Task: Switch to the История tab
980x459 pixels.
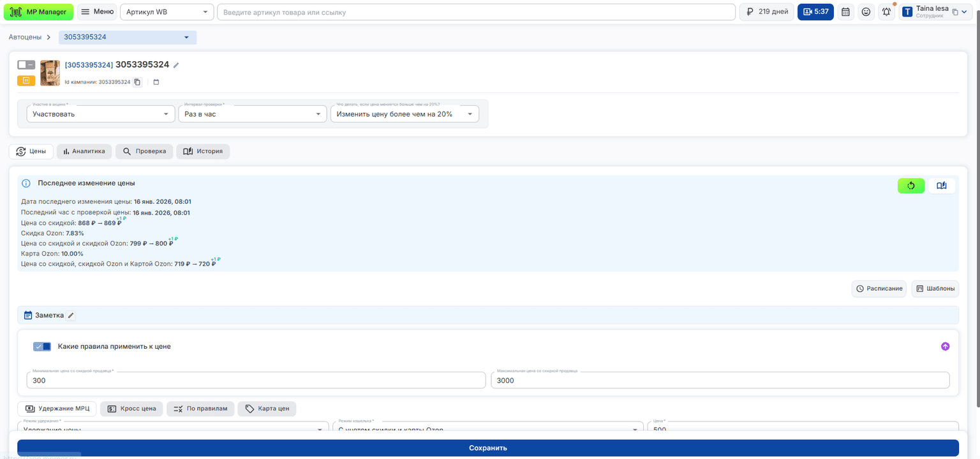Action: [203, 152]
